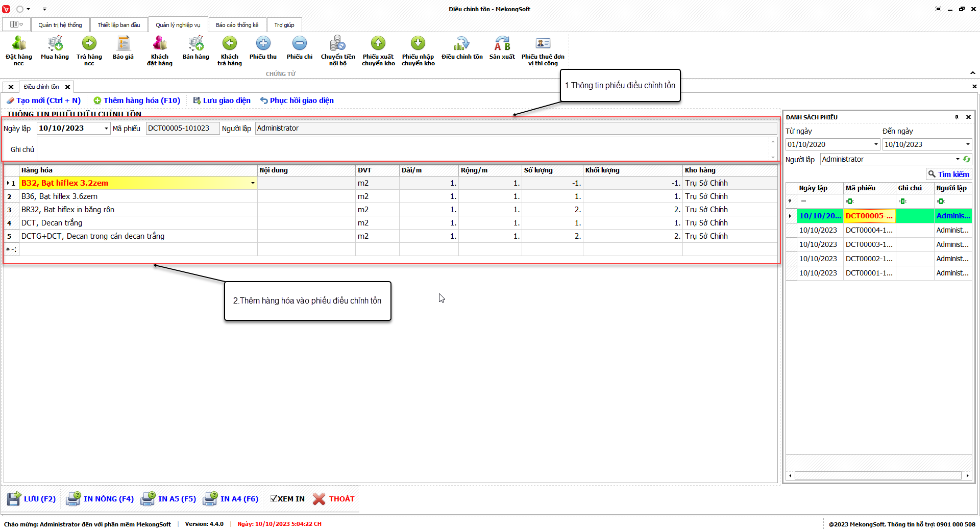Click Phục hồi giao diện
This screenshot has width=980, height=530.
[x=297, y=100]
